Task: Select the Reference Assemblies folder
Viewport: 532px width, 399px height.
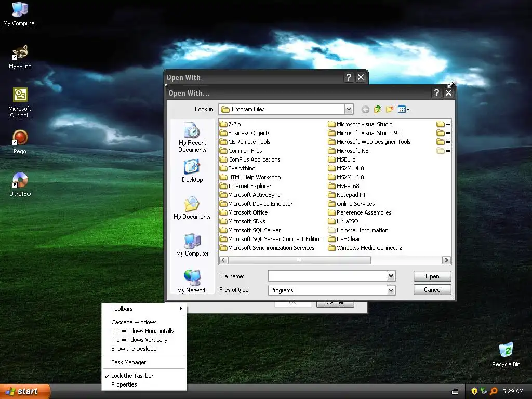Action: click(360, 212)
